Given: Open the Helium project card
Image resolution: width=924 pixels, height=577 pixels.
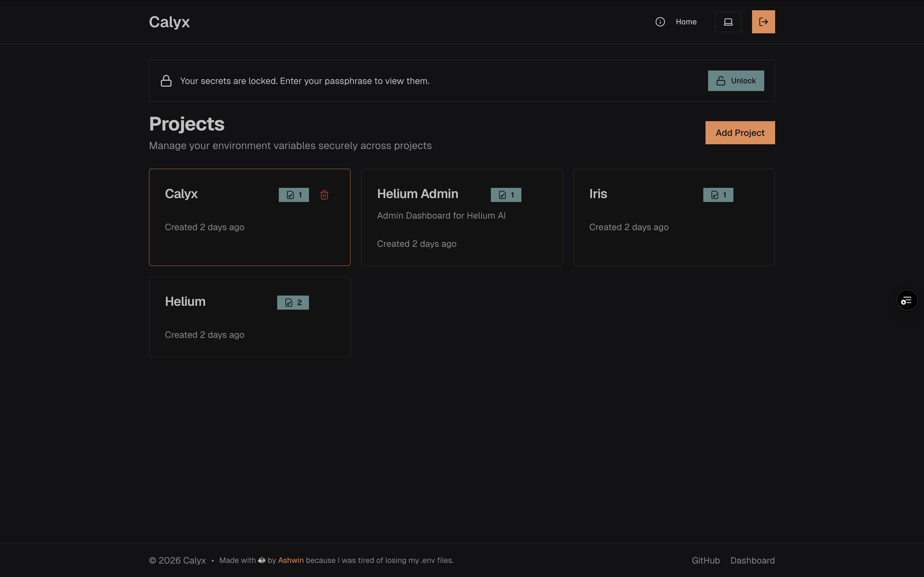Looking at the screenshot, I should [249, 324].
